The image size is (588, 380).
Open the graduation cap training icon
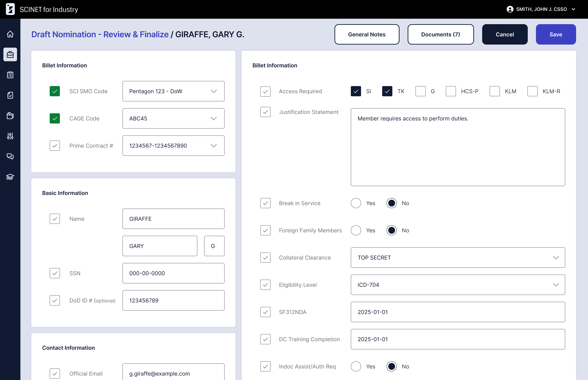[10, 177]
